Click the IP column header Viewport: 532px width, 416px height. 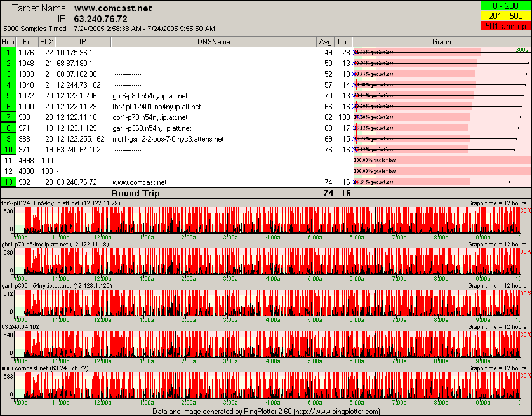(x=83, y=42)
